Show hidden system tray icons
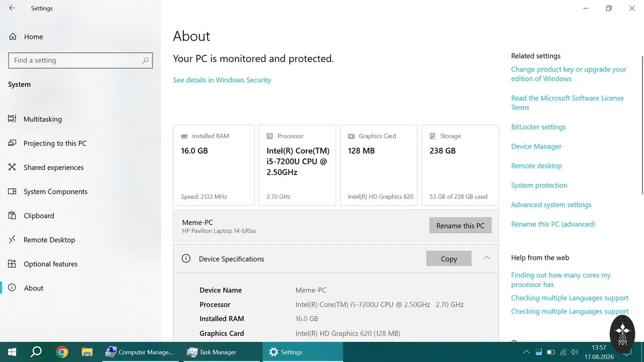This screenshot has height=362, width=644. point(526,352)
